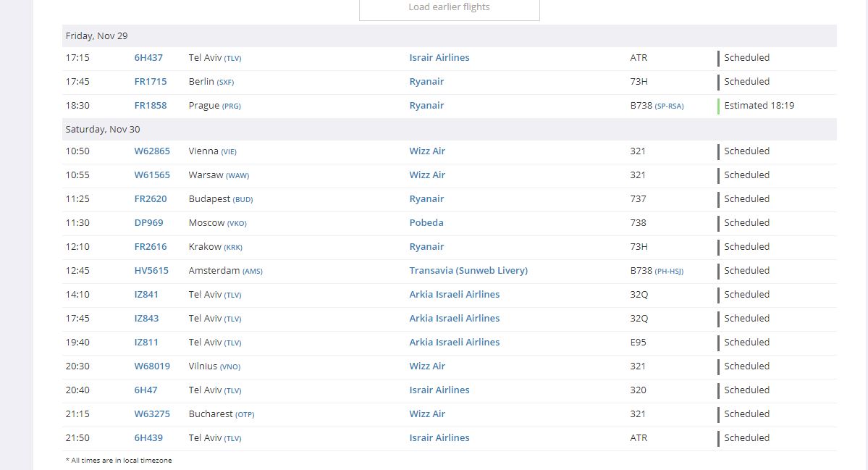Open flight FR1715 to Berlin

(150, 81)
